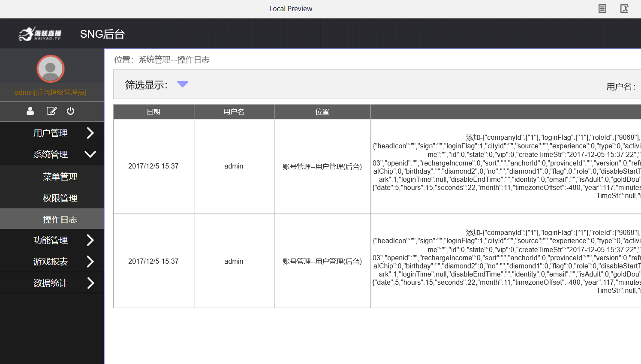Select the 操作日志 submenu entry

click(x=60, y=220)
